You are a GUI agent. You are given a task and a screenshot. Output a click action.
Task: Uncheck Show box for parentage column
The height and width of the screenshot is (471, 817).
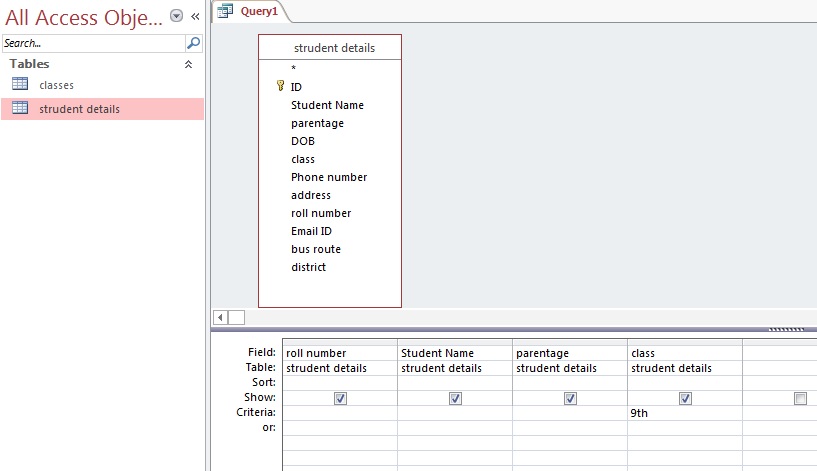570,398
